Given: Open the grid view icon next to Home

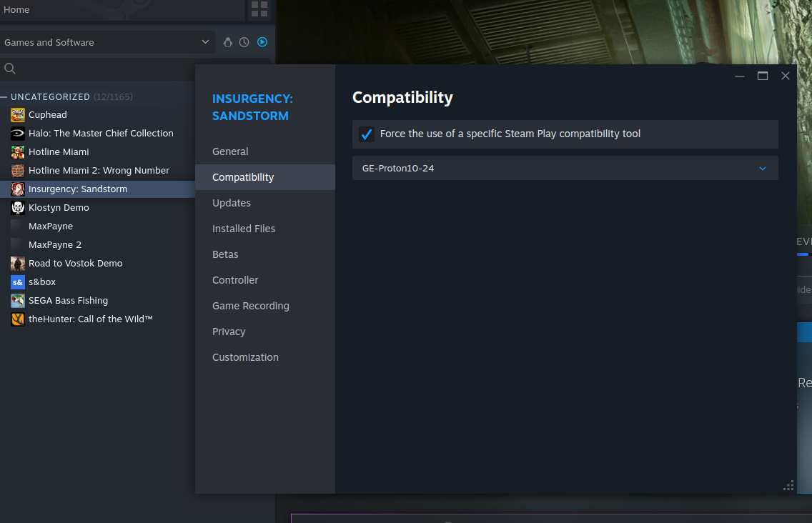Looking at the screenshot, I should pyautogui.click(x=259, y=9).
